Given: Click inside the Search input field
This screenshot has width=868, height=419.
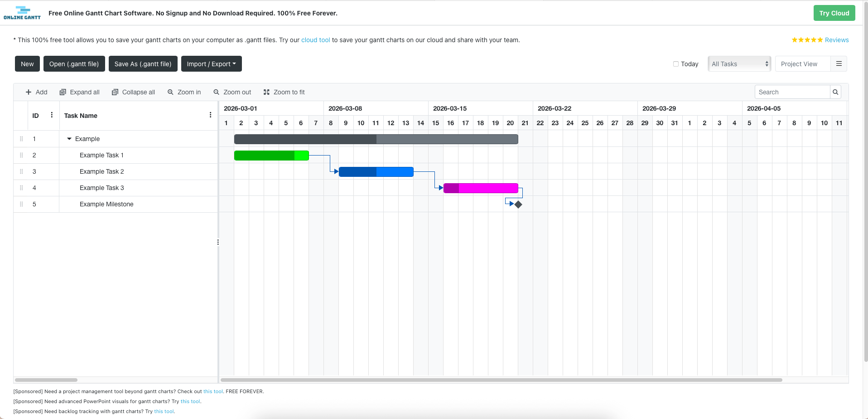Looking at the screenshot, I should (x=792, y=92).
